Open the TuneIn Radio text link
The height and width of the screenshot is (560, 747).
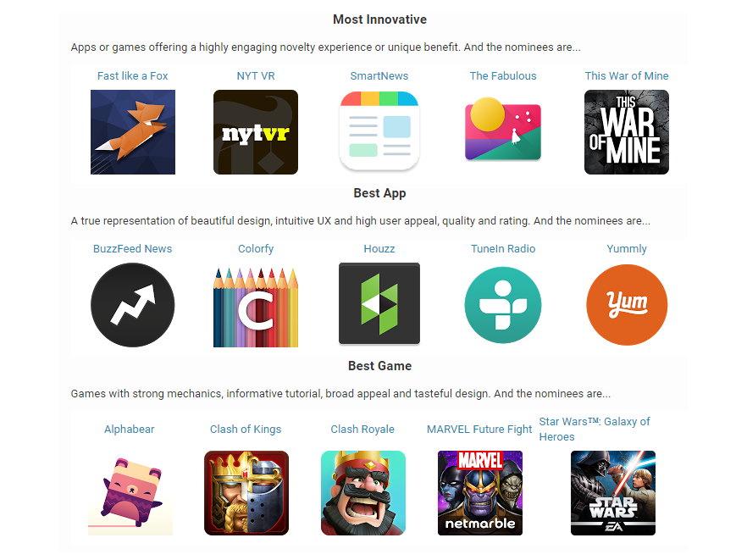point(503,249)
